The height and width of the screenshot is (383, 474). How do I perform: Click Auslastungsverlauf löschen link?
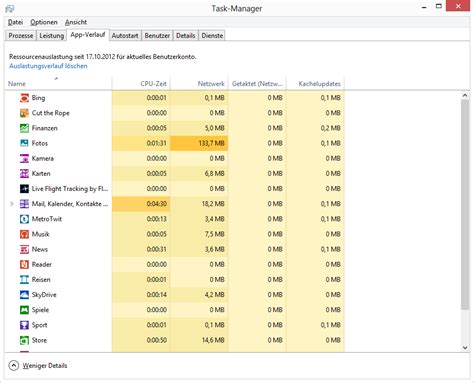48,66
